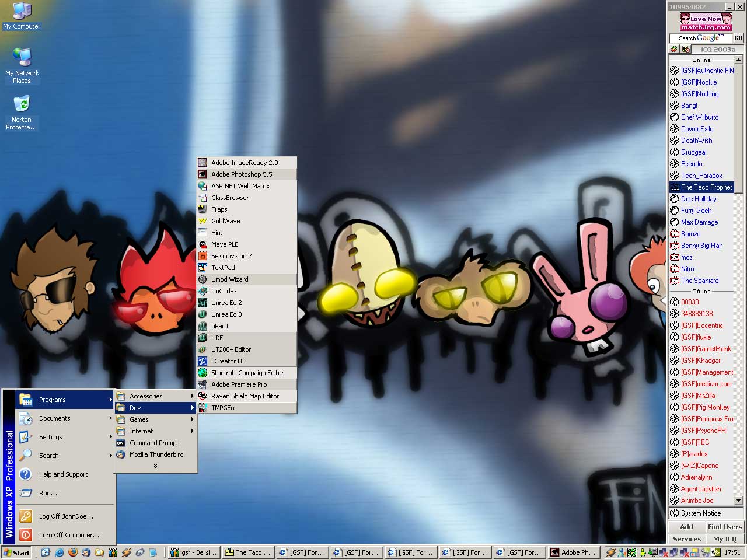Open JCreator LE
This screenshot has width=747, height=560.
[247, 361]
